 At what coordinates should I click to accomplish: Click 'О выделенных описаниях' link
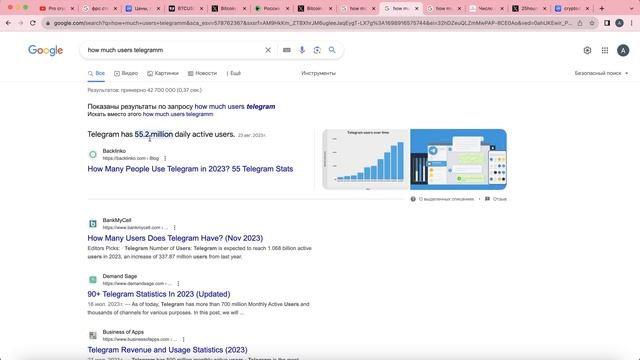pyautogui.click(x=446, y=199)
